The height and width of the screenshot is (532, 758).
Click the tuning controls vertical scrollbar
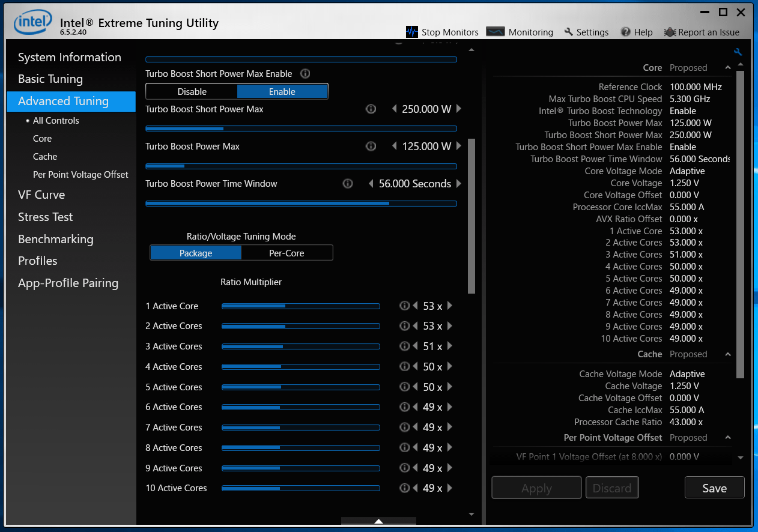click(471, 216)
